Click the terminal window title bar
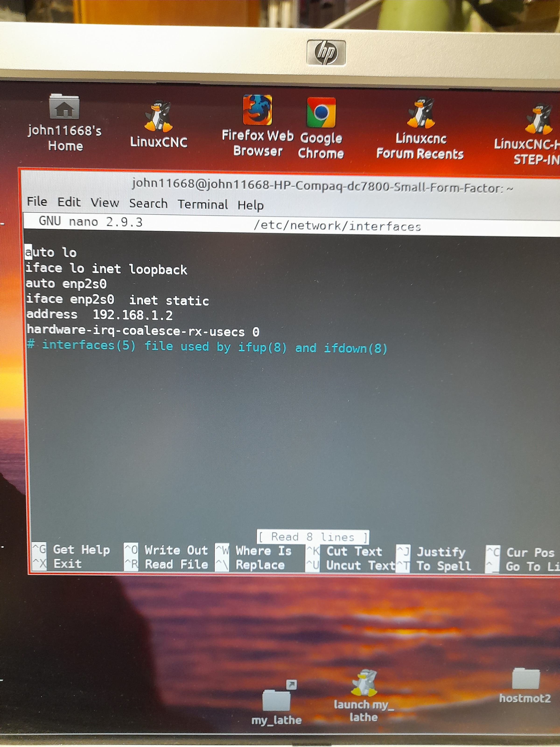This screenshot has width=560, height=747. pyautogui.click(x=322, y=186)
